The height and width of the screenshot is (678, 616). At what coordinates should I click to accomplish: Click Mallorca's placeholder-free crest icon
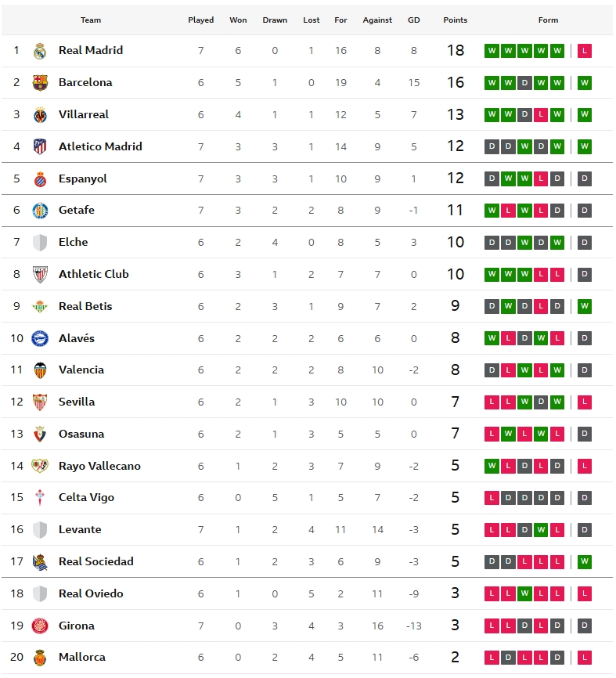40,658
